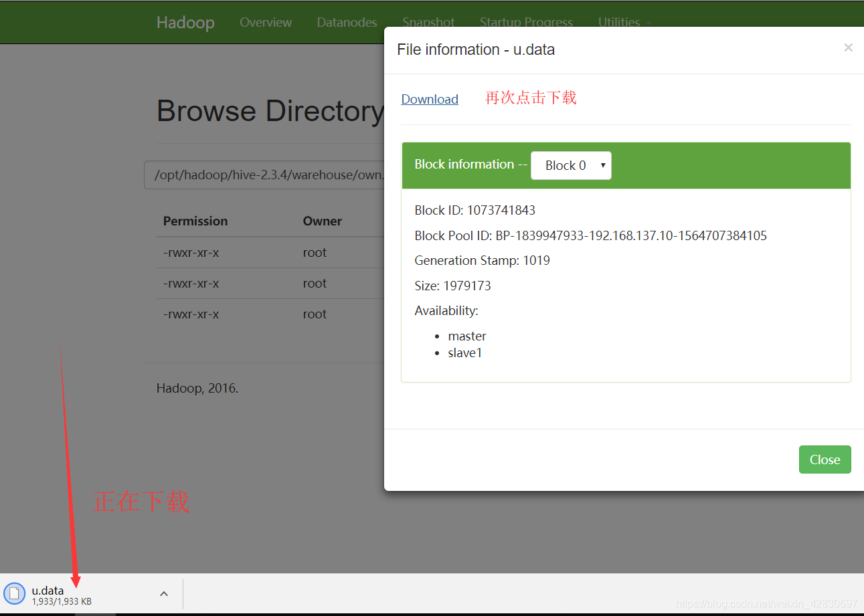Click the Block ID: 1073741843 text
864x616 pixels.
475,210
